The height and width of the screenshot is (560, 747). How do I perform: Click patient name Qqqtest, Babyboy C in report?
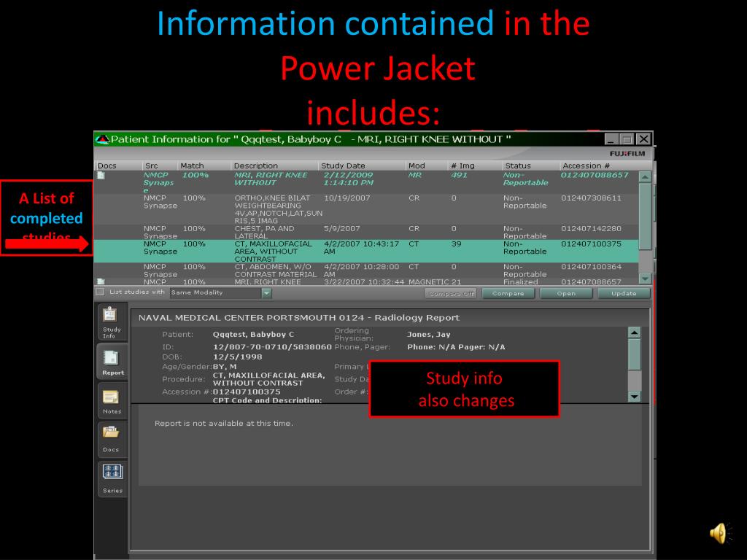tap(253, 334)
